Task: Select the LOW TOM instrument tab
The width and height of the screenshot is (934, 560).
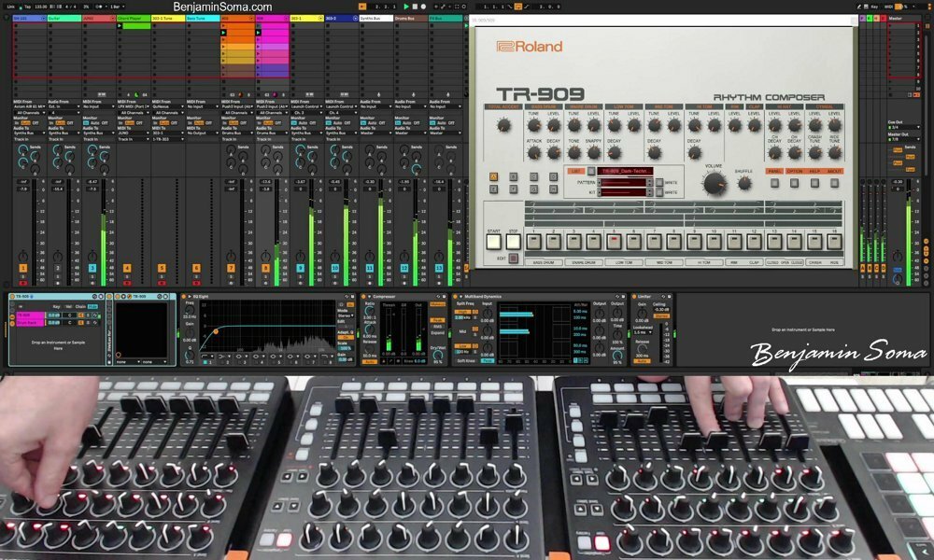Action: click(624, 262)
